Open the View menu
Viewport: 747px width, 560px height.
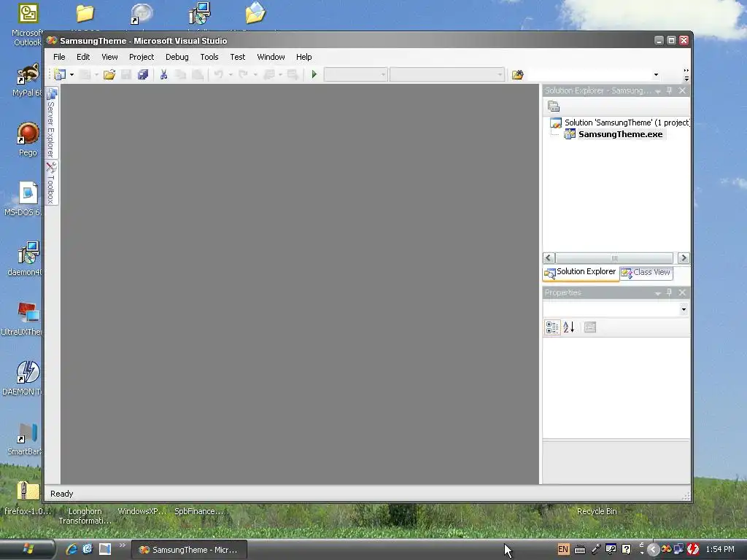(x=109, y=57)
